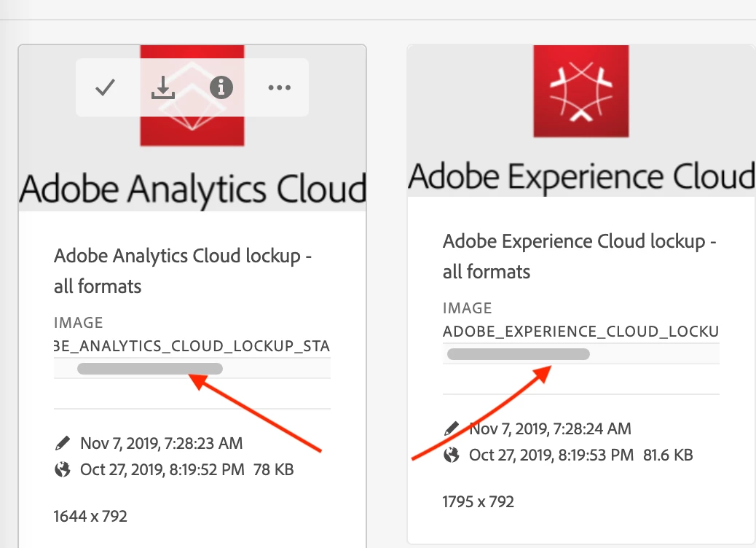The width and height of the screenshot is (756, 548).
Task: Click the globe published icon on Analytics card
Action: tap(63, 469)
